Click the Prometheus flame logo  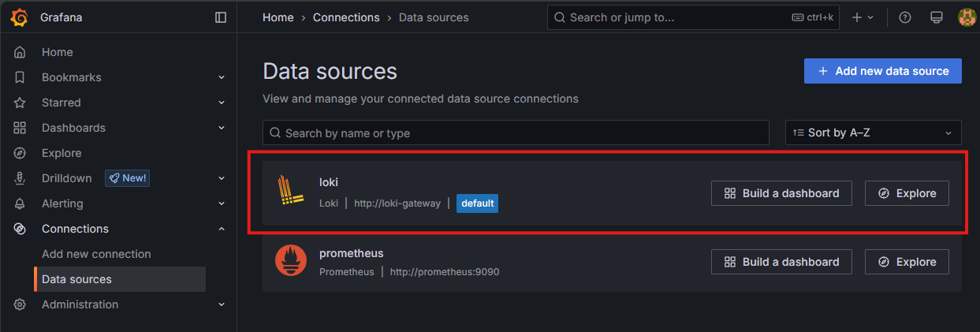tap(290, 262)
